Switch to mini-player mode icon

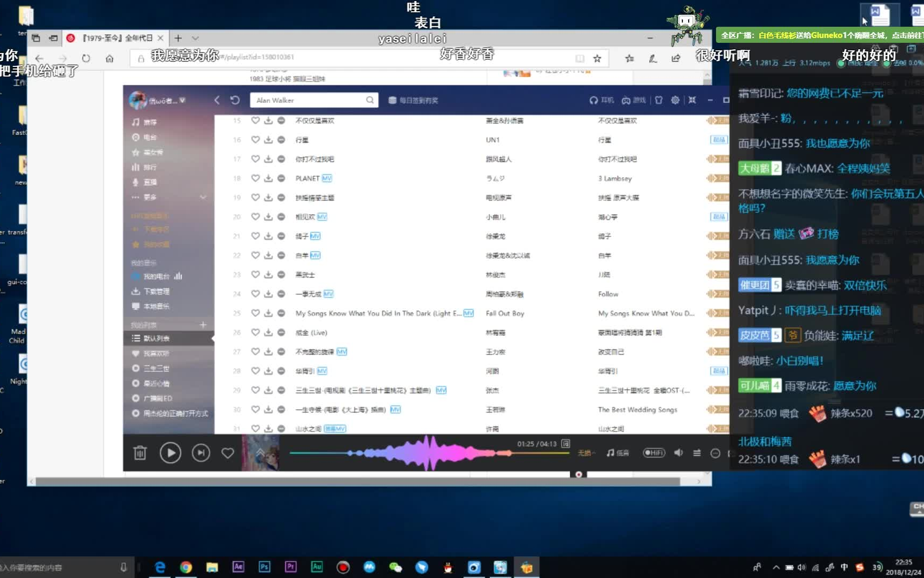coord(692,100)
